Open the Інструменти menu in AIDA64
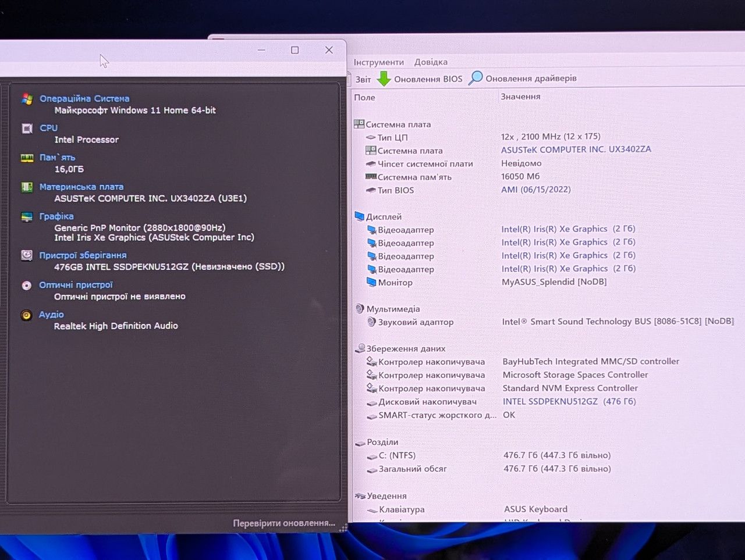 379,62
